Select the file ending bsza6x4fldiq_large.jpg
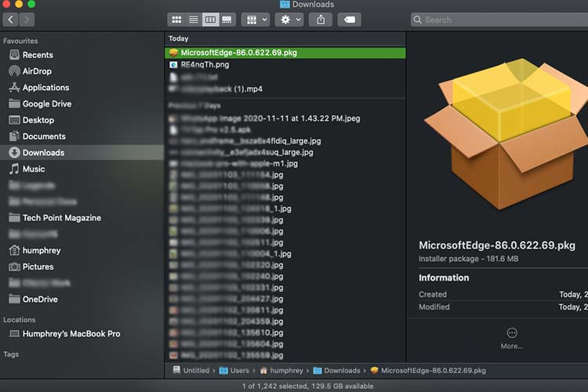Screen dimensions: 588x392 pos(285,141)
